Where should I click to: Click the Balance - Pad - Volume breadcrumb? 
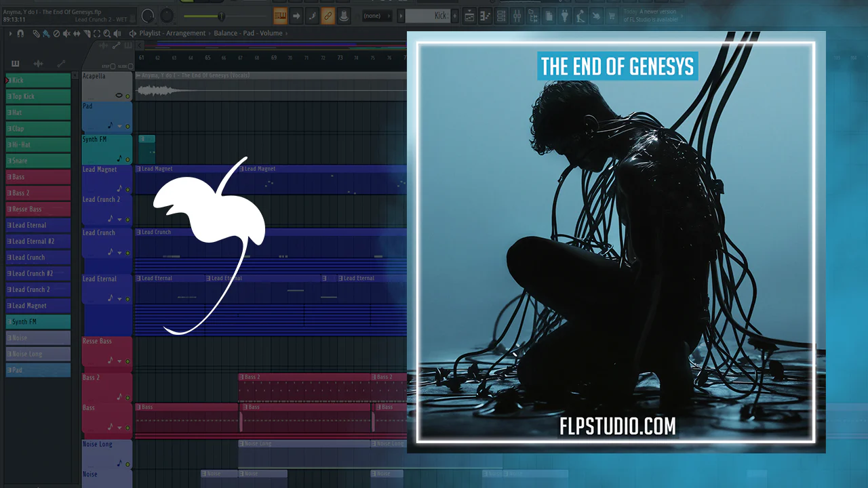pos(248,33)
